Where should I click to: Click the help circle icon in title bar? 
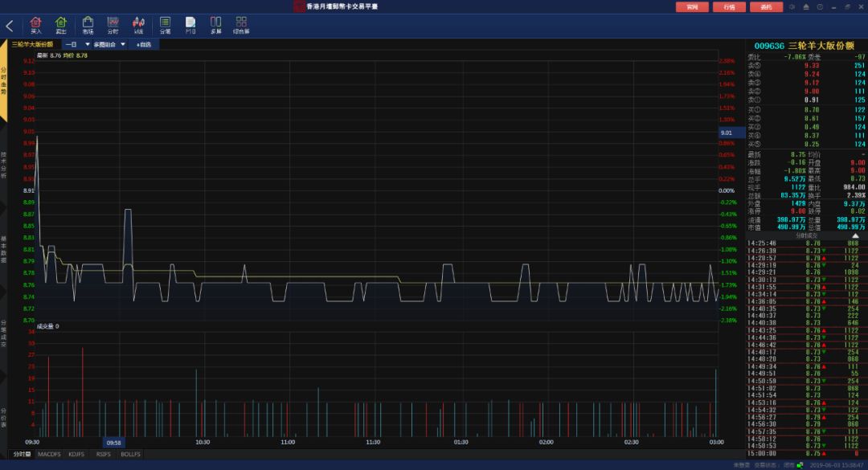820,6
